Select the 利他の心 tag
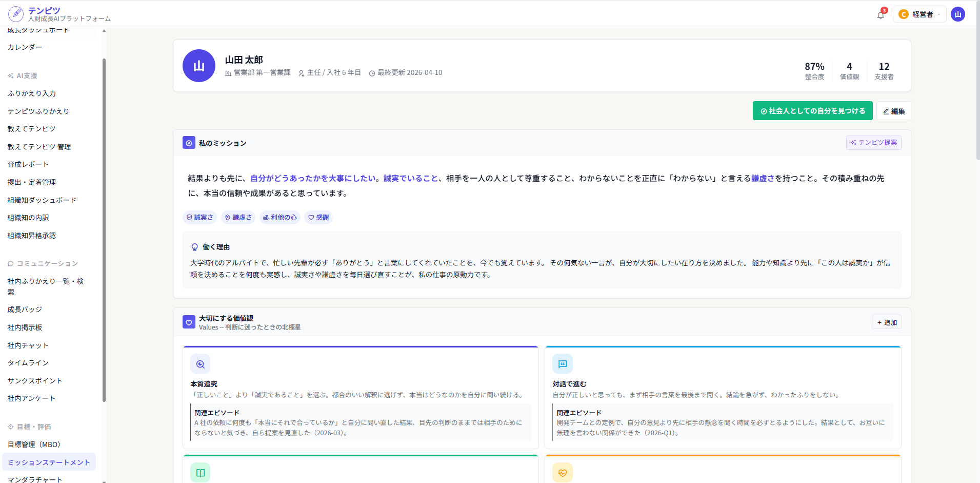The height and width of the screenshot is (483, 980). [x=280, y=218]
